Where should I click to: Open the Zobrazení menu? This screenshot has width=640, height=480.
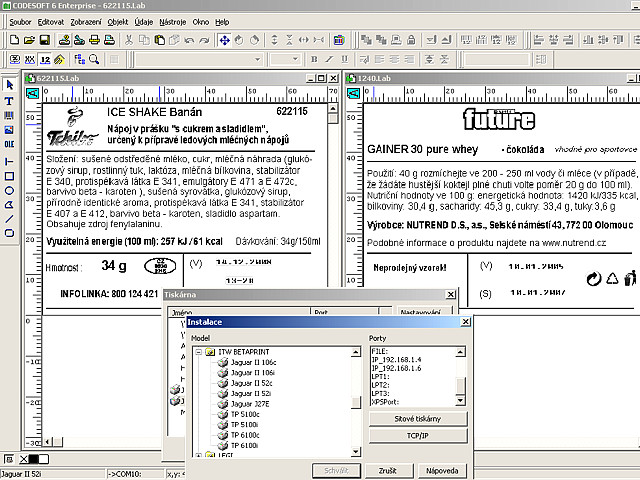tap(86, 22)
